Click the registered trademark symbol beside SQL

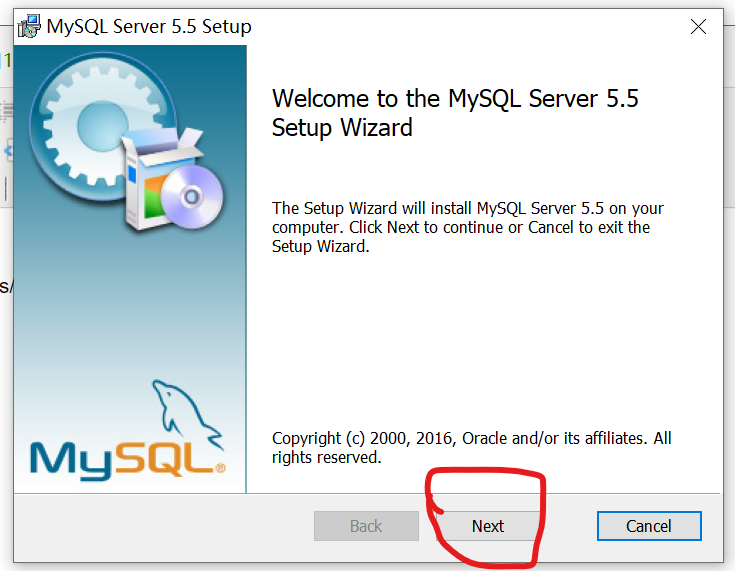[x=220, y=468]
